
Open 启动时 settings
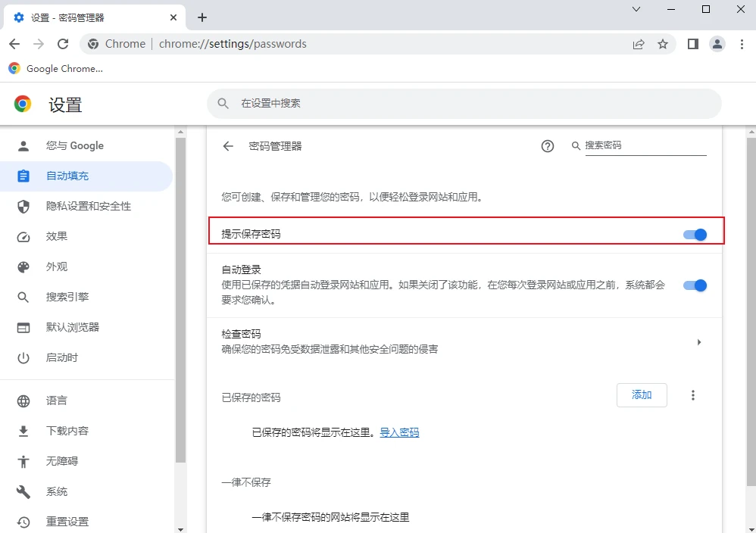pos(86,357)
